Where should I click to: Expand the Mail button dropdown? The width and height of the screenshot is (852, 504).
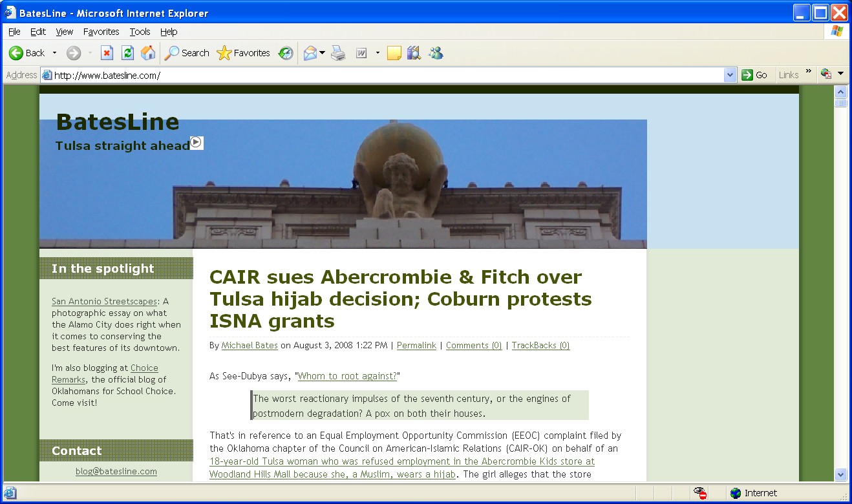click(322, 53)
